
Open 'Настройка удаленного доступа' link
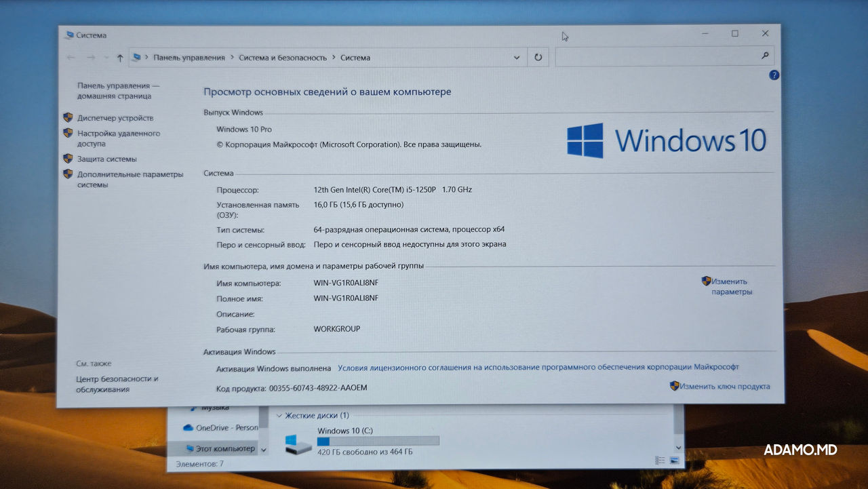(119, 138)
